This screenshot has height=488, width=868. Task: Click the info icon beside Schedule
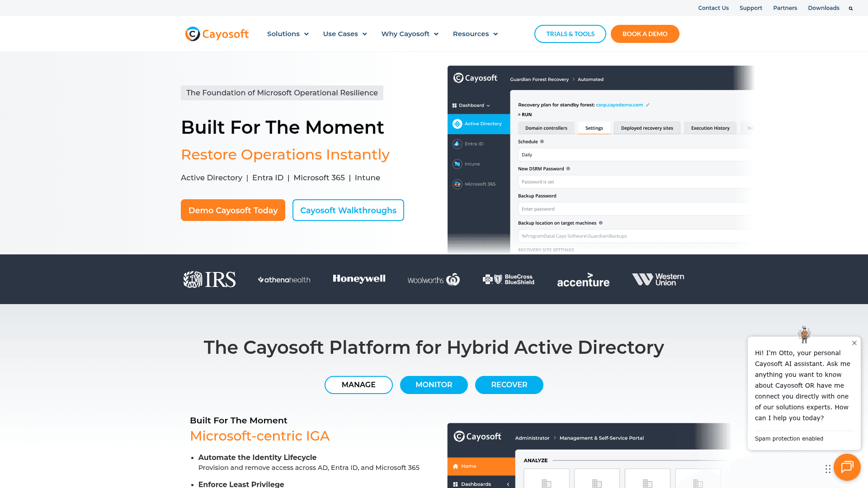(x=542, y=141)
